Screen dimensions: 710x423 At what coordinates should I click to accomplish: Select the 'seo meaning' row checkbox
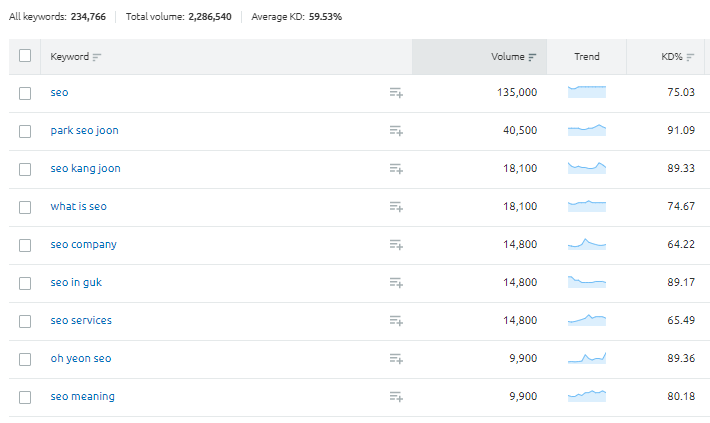(25, 397)
